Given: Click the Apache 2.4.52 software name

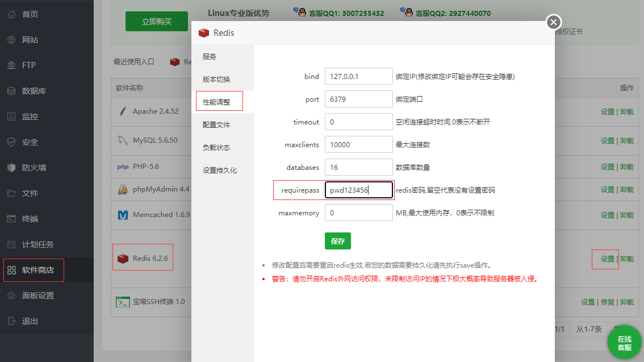Looking at the screenshot, I should click(156, 111).
